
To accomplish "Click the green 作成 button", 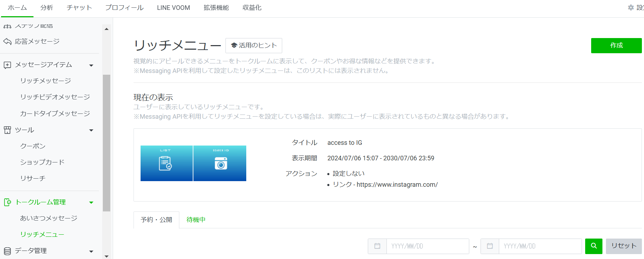I will click(616, 45).
